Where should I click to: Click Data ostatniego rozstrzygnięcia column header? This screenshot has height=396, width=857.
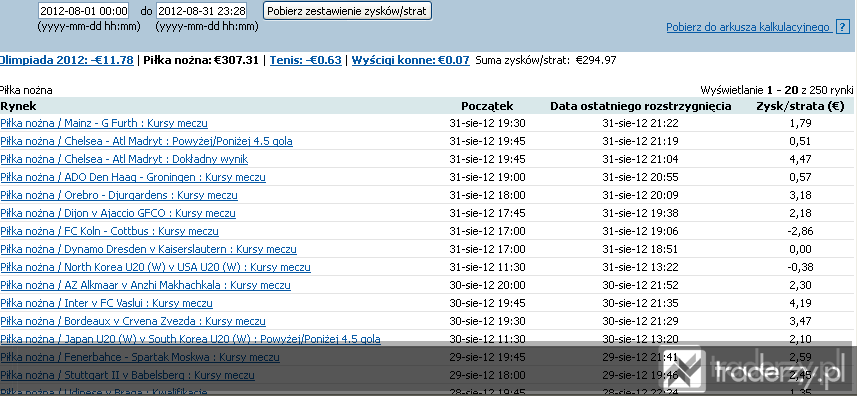tap(641, 107)
